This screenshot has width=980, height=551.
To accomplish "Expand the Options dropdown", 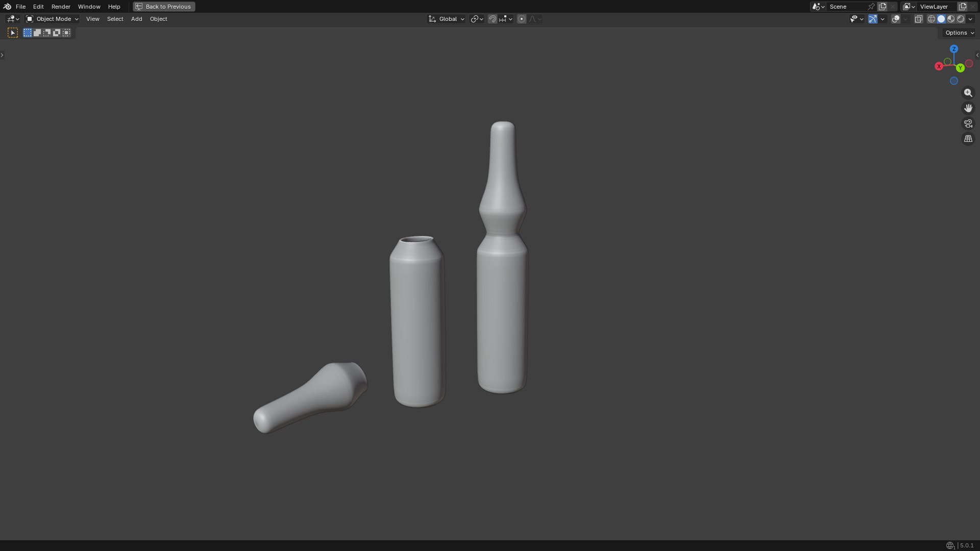I will 959,33.
